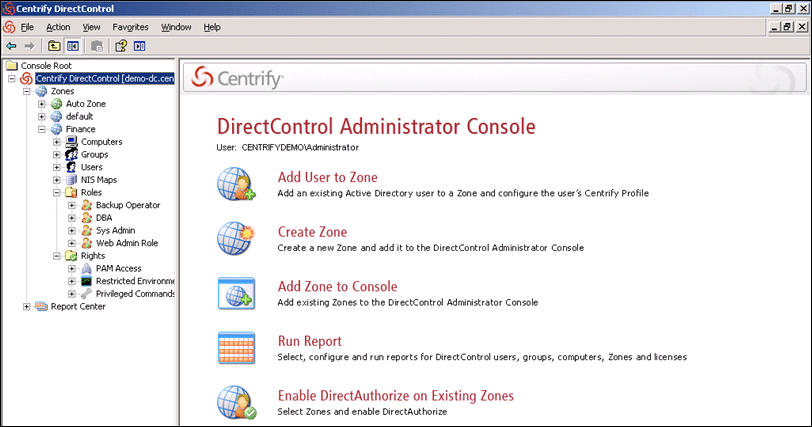Expand the PAM Access node

coord(71,269)
